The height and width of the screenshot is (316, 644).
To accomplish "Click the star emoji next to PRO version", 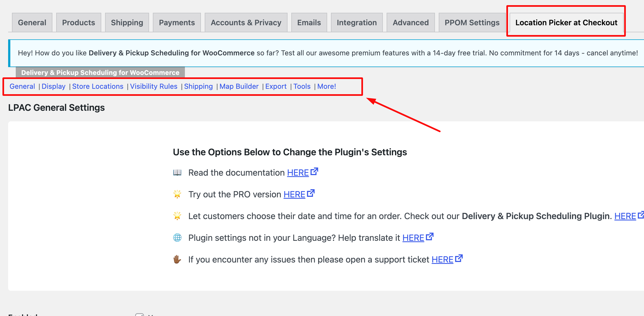I will [177, 194].
